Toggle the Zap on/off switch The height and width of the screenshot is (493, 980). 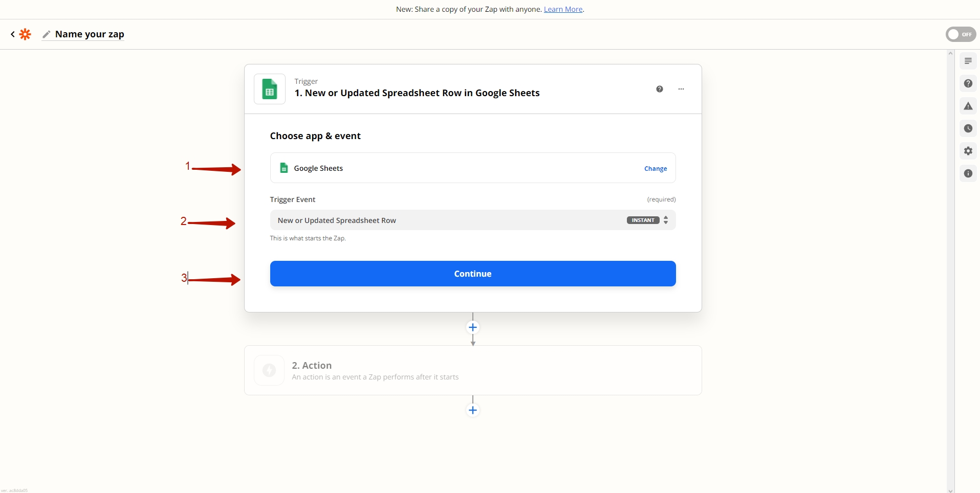click(960, 34)
